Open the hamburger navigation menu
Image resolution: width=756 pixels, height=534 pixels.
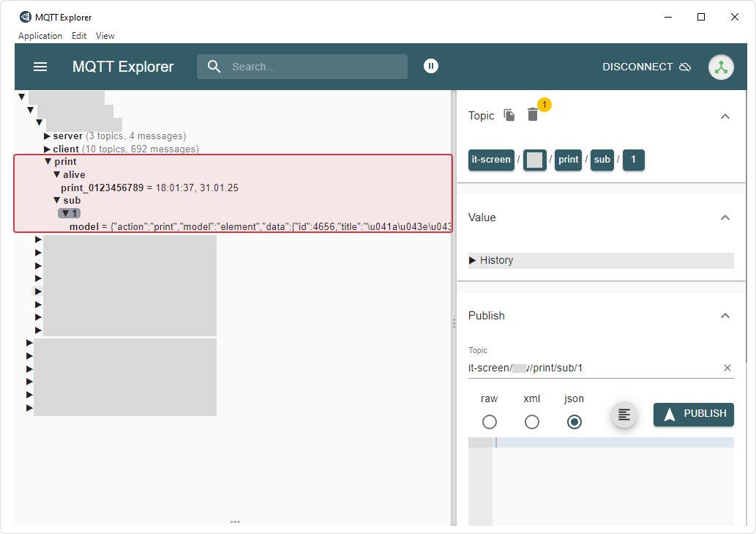[40, 67]
